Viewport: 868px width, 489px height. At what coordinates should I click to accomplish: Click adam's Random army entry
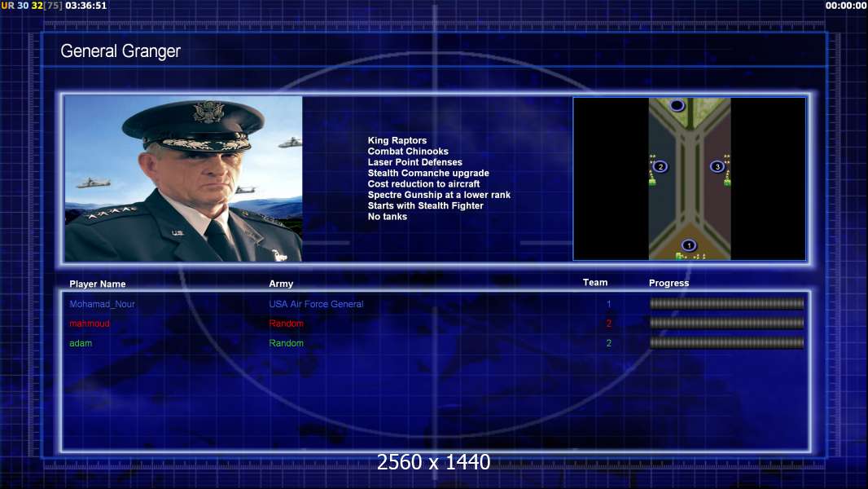point(286,343)
